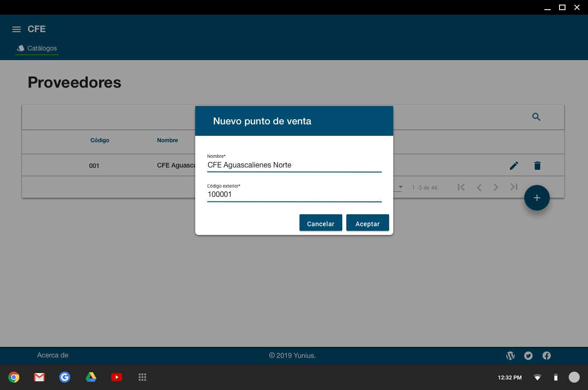Viewport: 588px width, 390px height.
Task: Click Cancelar to dismiss dialog
Action: click(321, 223)
